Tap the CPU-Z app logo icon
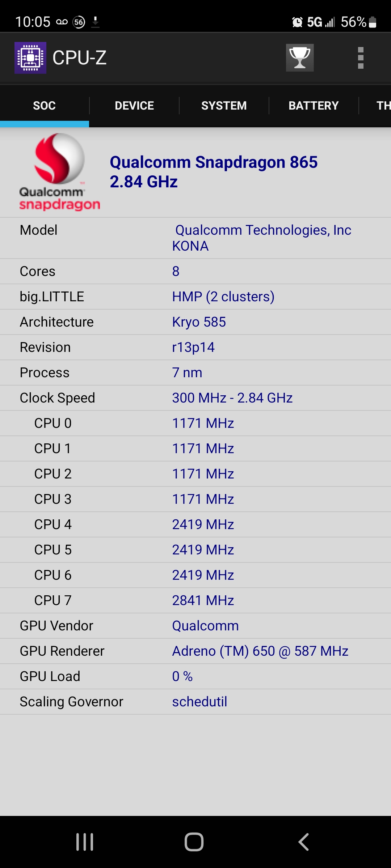This screenshot has height=868, width=391. 30,58
